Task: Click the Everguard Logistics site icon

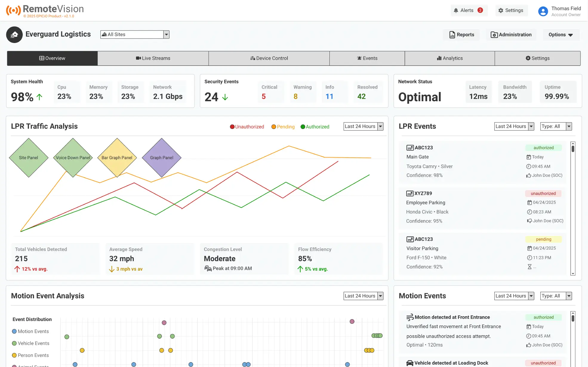Action: click(14, 35)
